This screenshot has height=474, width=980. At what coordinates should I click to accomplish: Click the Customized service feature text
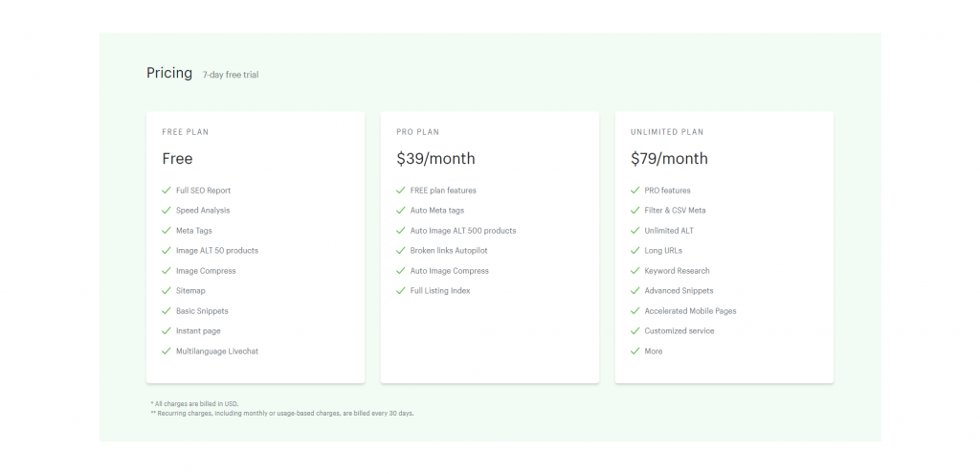(x=679, y=330)
